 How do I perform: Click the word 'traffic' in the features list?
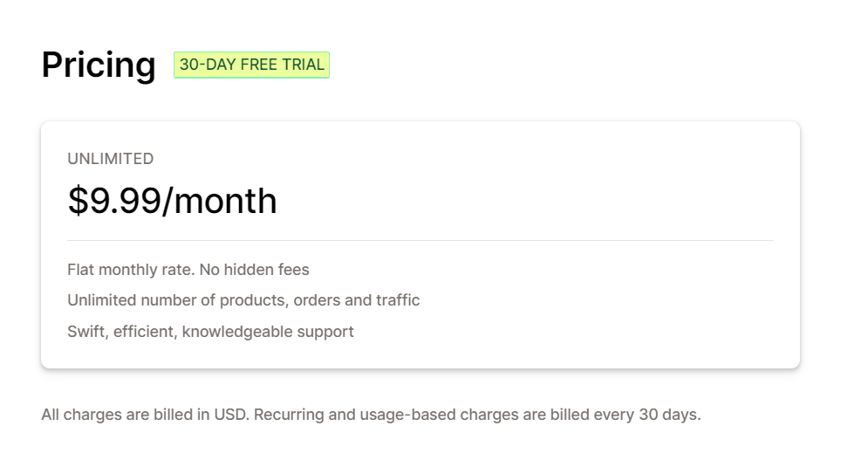398,300
